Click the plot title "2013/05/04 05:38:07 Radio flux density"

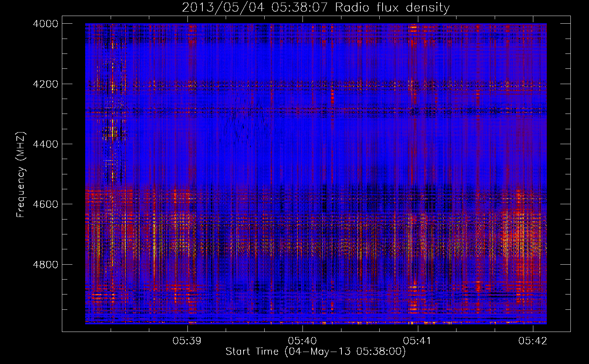click(316, 8)
